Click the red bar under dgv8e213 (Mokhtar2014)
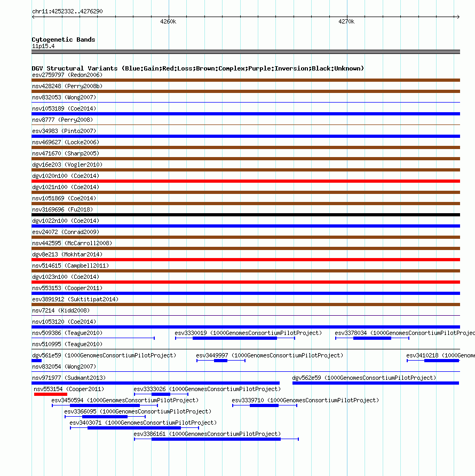The image size is (475, 476). coord(246,260)
